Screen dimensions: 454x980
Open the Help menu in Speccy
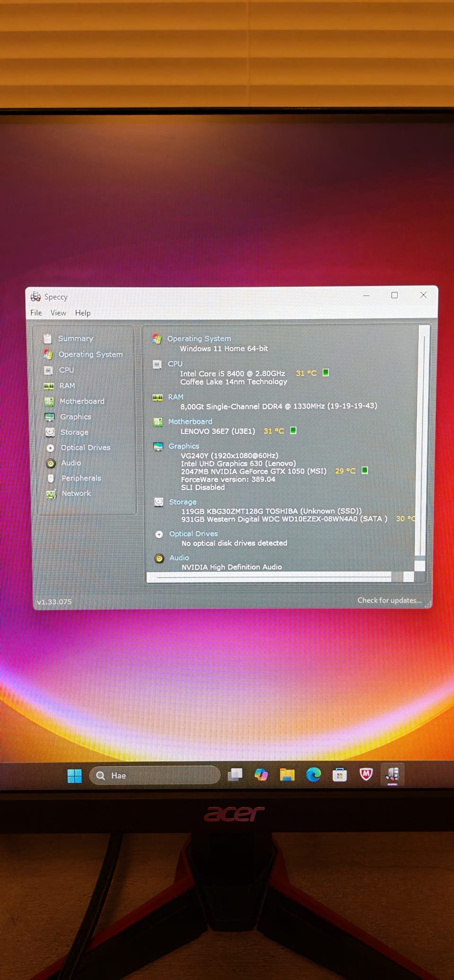[x=83, y=313]
